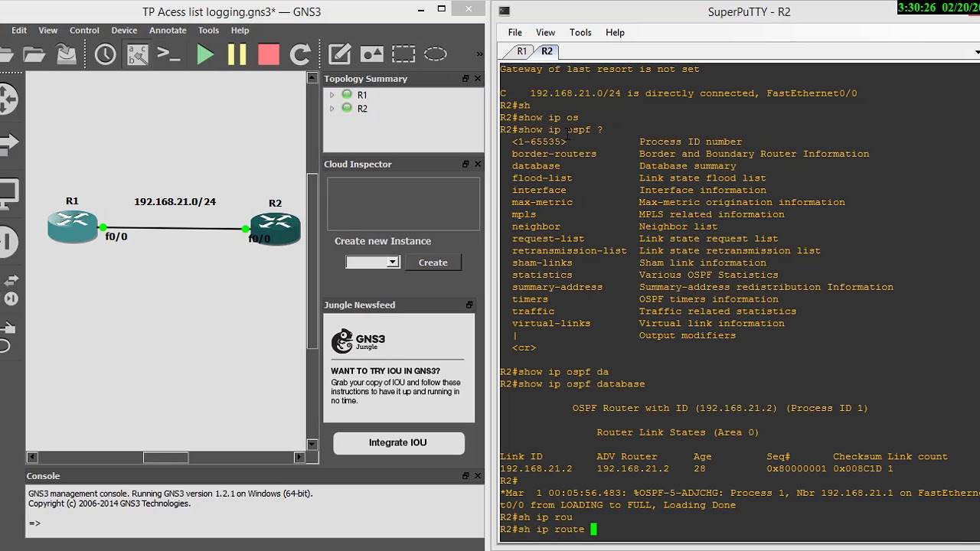This screenshot has width=980, height=551.
Task: Open console to all devices icon
Action: point(168,54)
